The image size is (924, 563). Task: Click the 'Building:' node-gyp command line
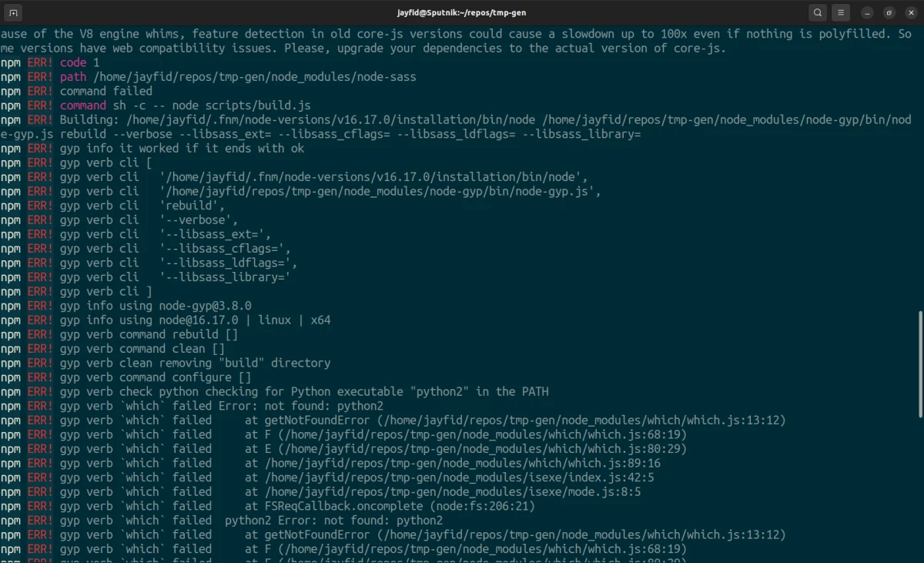coord(456,127)
